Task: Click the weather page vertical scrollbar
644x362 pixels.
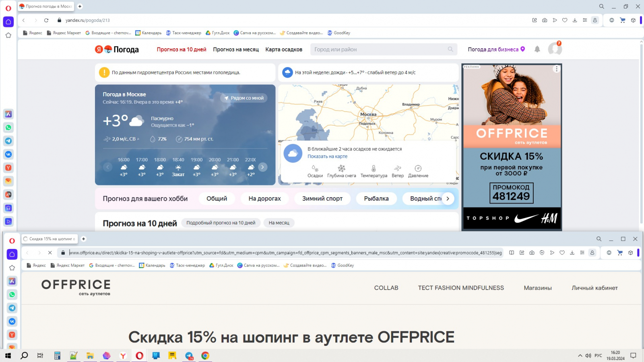Action: coord(641,133)
